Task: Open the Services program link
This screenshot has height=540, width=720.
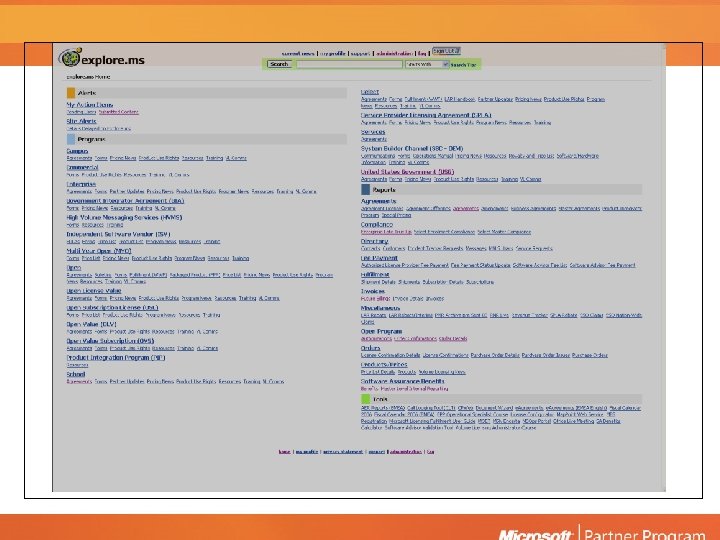Action: [373, 132]
